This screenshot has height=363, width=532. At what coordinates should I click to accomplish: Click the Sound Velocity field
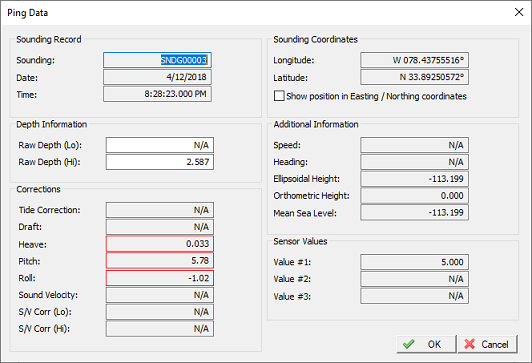point(160,295)
